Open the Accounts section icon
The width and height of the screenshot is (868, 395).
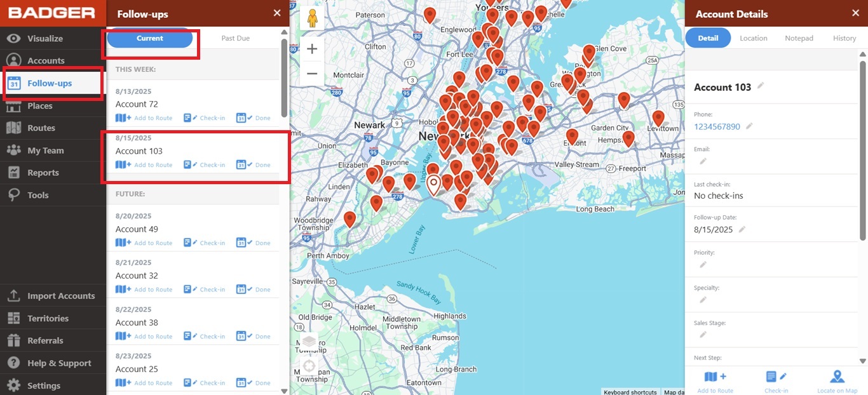[13, 60]
